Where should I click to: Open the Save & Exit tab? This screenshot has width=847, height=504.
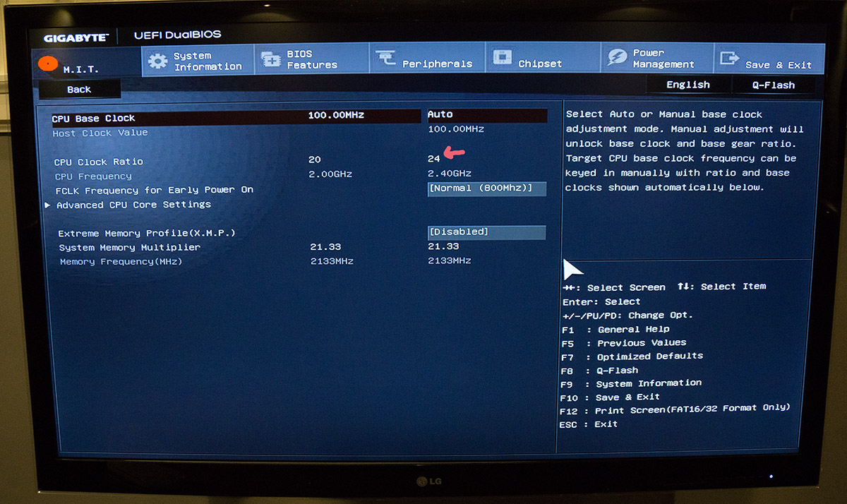(x=769, y=60)
